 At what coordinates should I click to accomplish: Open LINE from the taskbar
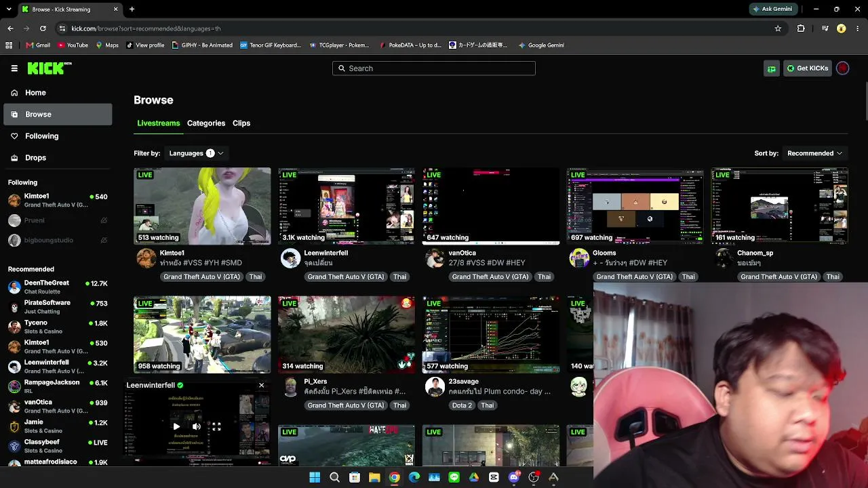pos(454,477)
